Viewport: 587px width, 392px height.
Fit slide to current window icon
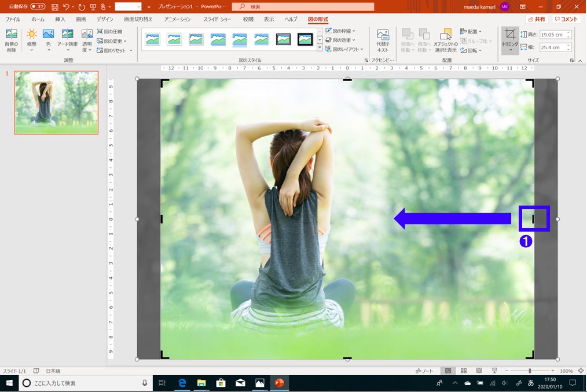point(581,371)
